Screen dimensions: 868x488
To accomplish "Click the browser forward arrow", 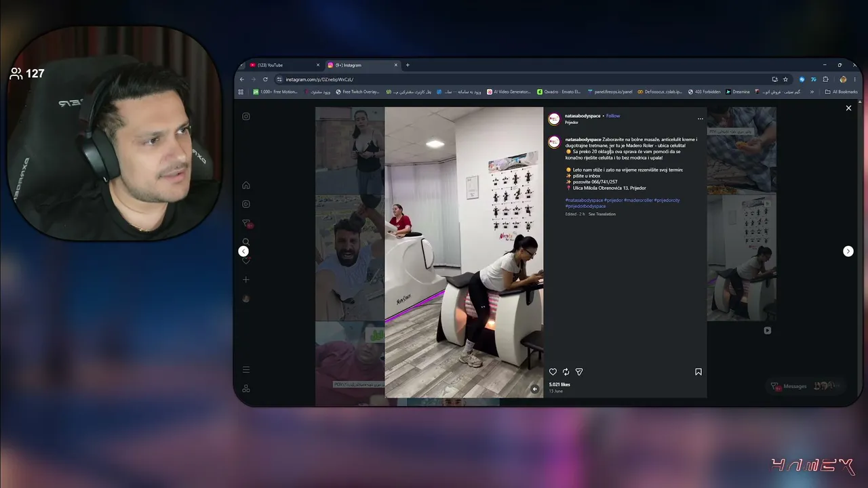I will (253, 79).
